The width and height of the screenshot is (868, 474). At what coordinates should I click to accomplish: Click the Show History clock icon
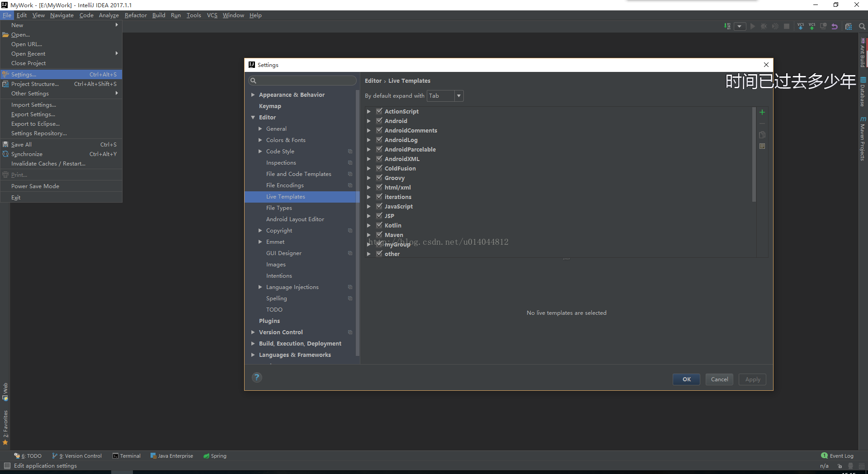(823, 26)
